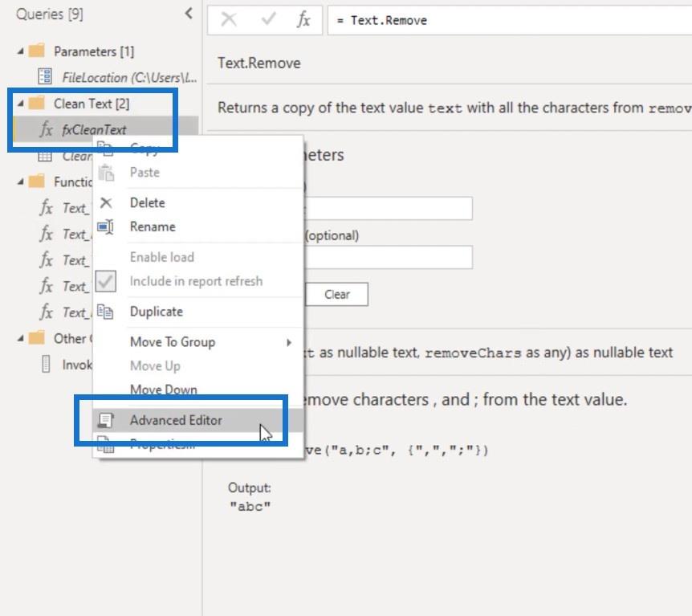692x616 pixels.
Task: Collapse the Queries pane with the chevron
Action: 189,13
